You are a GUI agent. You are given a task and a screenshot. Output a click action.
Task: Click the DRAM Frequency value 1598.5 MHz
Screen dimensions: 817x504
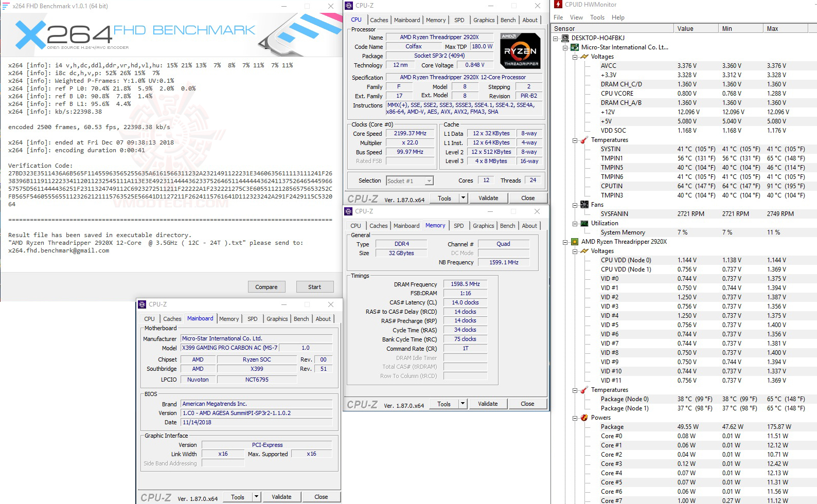point(465,284)
